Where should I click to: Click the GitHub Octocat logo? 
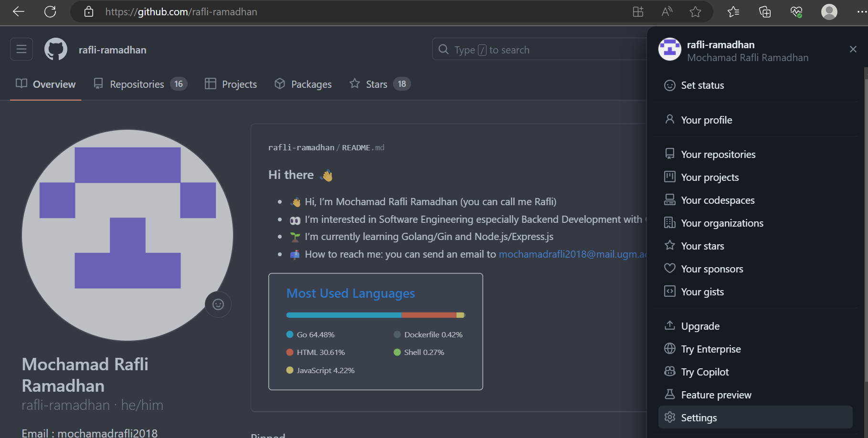coord(56,49)
